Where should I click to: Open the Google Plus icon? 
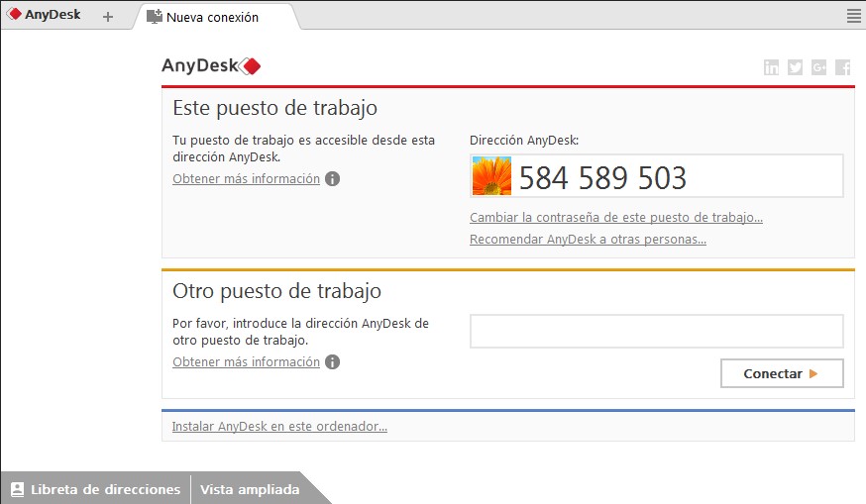coord(818,67)
